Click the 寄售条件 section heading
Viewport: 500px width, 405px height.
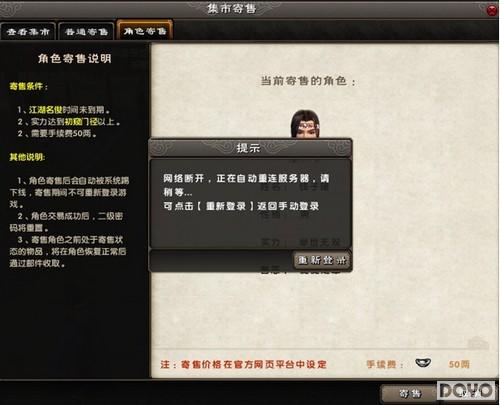[x=28, y=86]
